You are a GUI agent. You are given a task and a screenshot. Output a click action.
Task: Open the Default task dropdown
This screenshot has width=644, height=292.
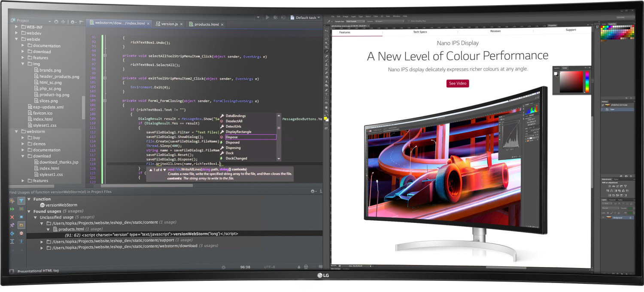click(x=306, y=18)
